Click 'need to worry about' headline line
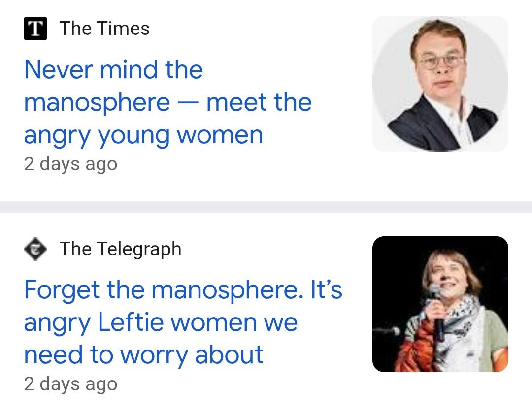The image size is (532, 414). tap(143, 355)
